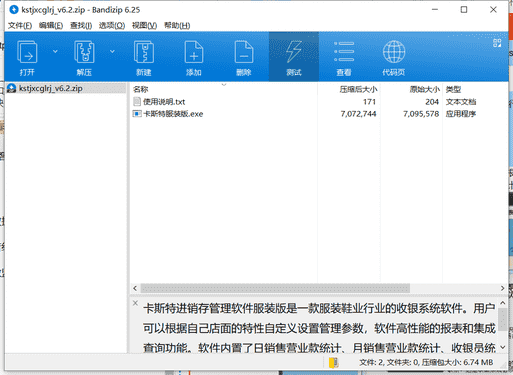Click the 应用程序 type cell
This screenshot has height=375, width=513.
(461, 114)
